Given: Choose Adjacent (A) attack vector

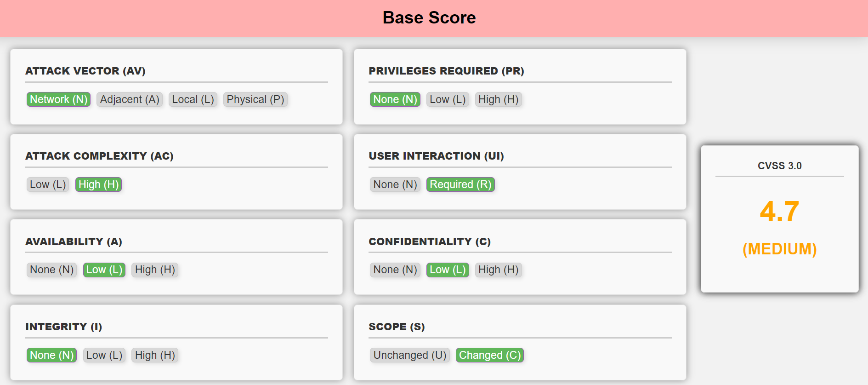Looking at the screenshot, I should [130, 99].
